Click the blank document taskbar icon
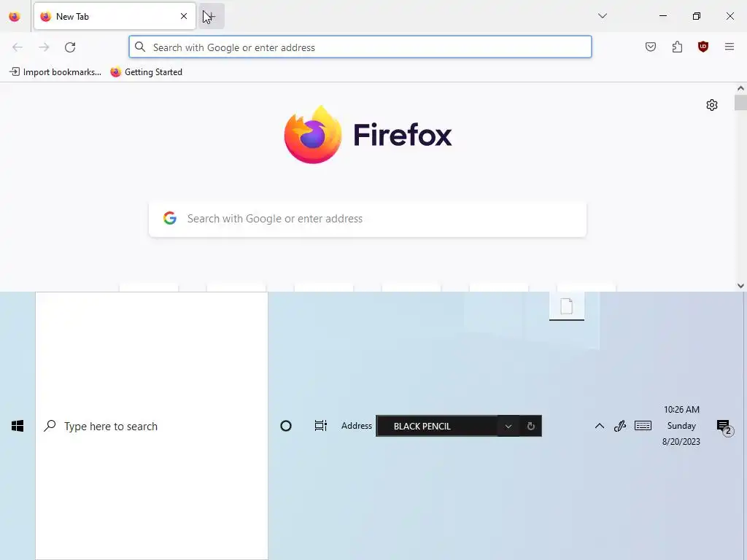The height and width of the screenshot is (560, 747). [x=566, y=306]
